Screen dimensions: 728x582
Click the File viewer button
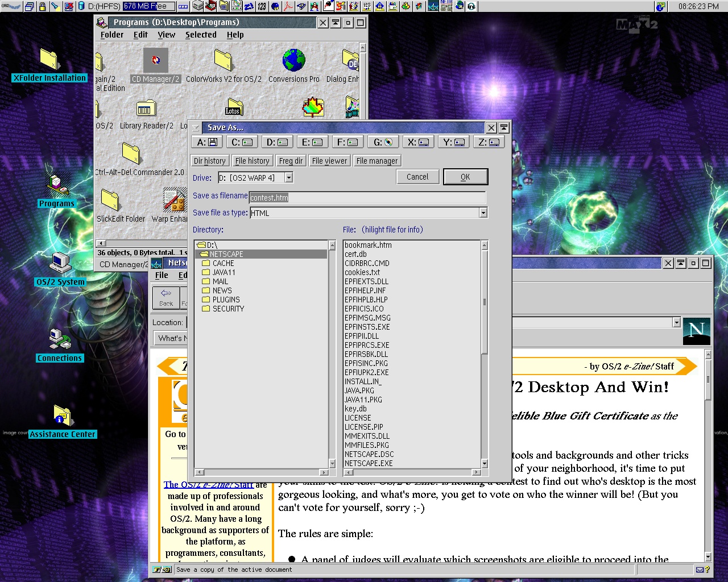click(329, 161)
